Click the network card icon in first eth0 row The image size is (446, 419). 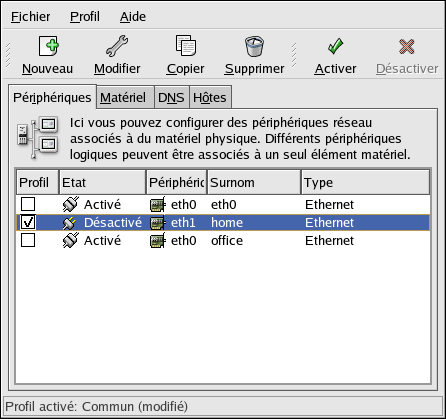[157, 204]
